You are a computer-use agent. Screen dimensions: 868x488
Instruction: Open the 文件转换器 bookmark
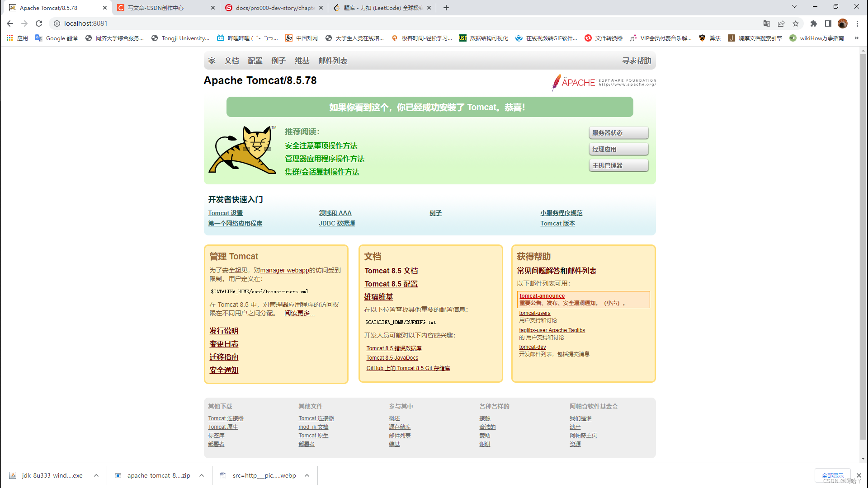[604, 38]
